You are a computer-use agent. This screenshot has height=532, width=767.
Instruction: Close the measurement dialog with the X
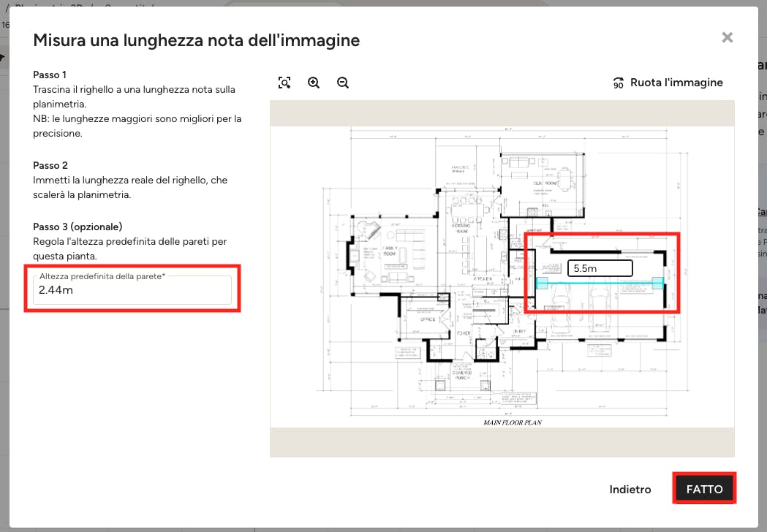(x=727, y=37)
